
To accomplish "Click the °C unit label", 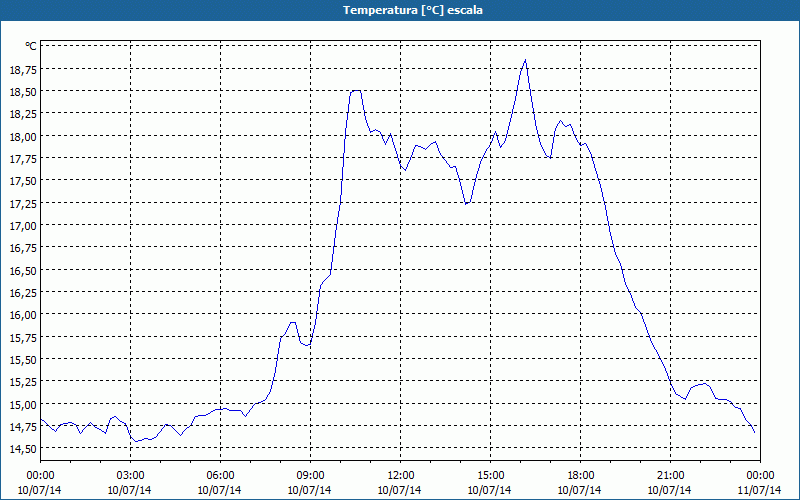I will pyautogui.click(x=31, y=46).
